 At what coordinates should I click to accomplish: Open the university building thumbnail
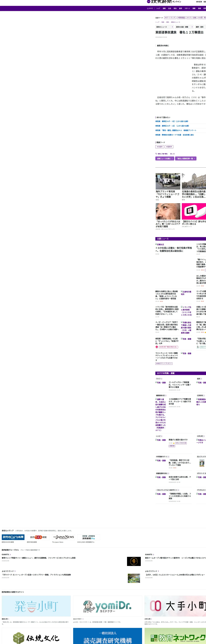pyautogui.click(x=194, y=181)
